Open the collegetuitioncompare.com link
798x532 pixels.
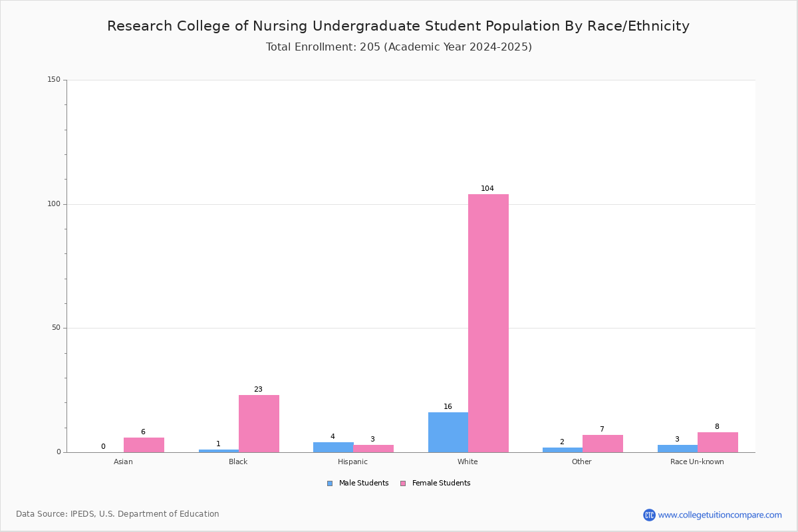[720, 515]
